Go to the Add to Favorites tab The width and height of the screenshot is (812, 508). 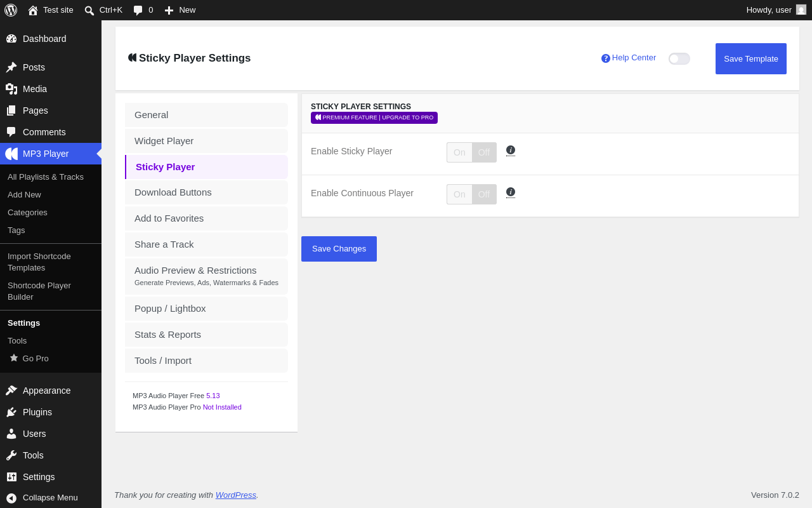pos(206,218)
